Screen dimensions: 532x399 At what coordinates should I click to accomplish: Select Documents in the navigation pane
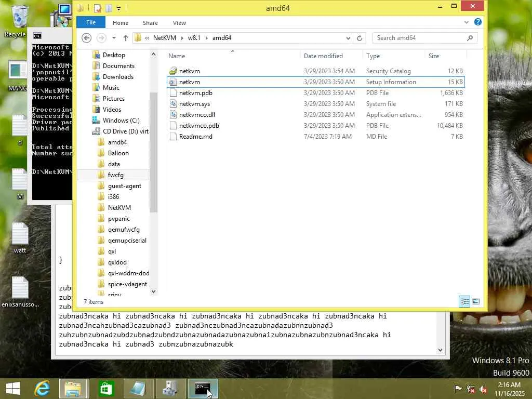[x=118, y=66]
